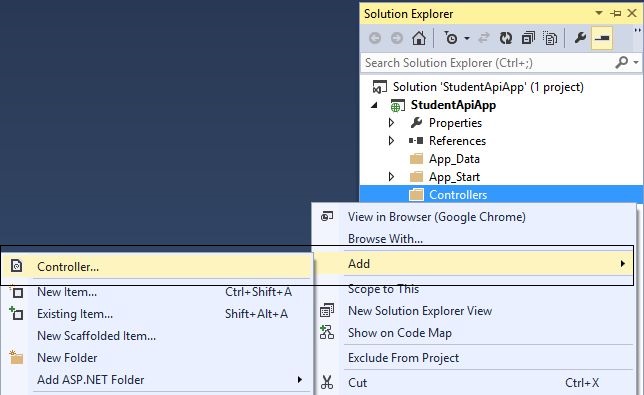Select the References tree item

(x=457, y=141)
